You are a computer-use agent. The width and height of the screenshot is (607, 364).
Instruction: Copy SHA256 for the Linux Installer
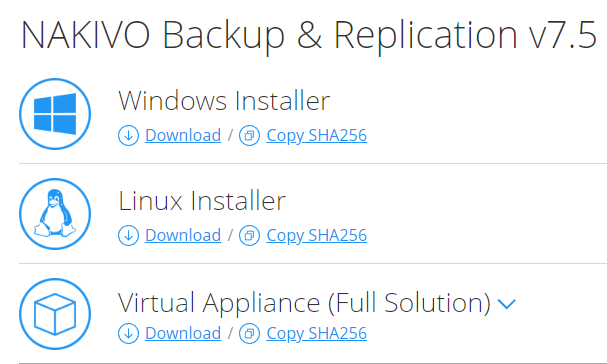pos(316,235)
